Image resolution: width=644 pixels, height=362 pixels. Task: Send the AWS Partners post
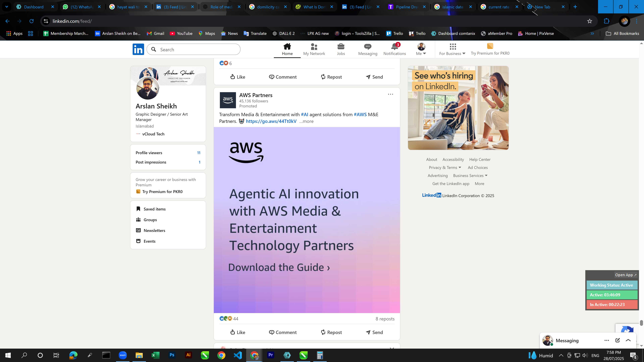click(374, 332)
